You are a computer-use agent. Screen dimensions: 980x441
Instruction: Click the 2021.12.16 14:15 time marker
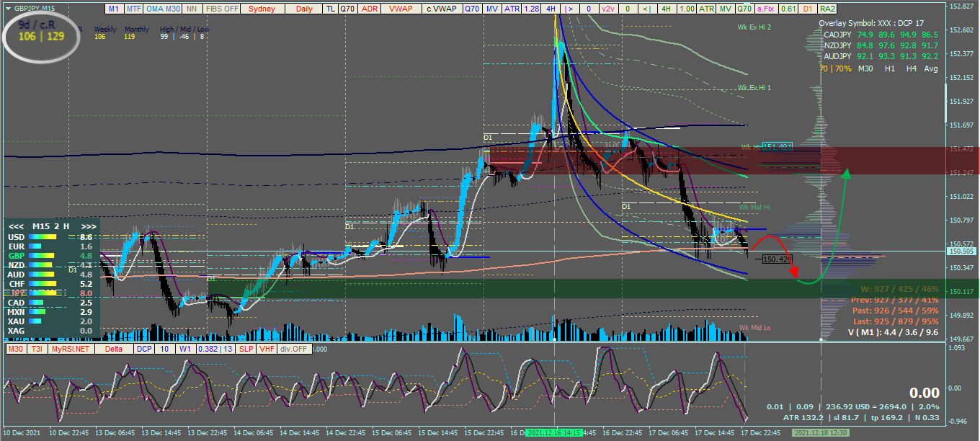tap(554, 434)
